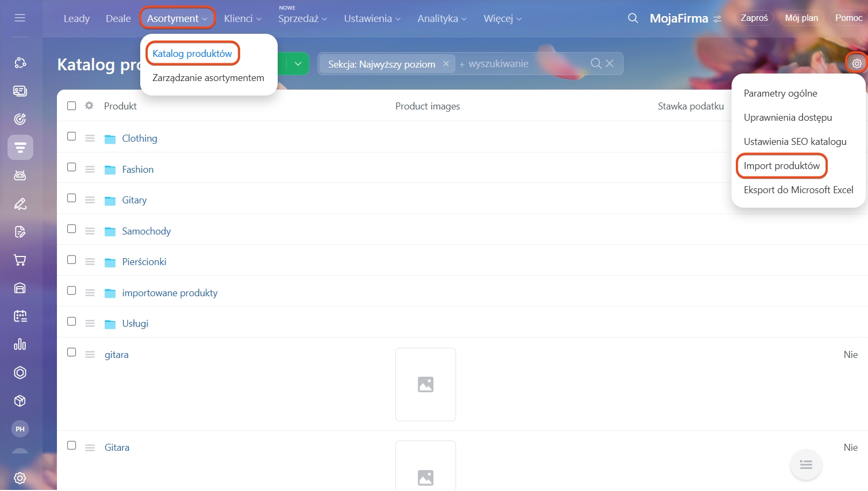
Task: Select the checkbox for Samochody folder
Action: pyautogui.click(x=71, y=229)
